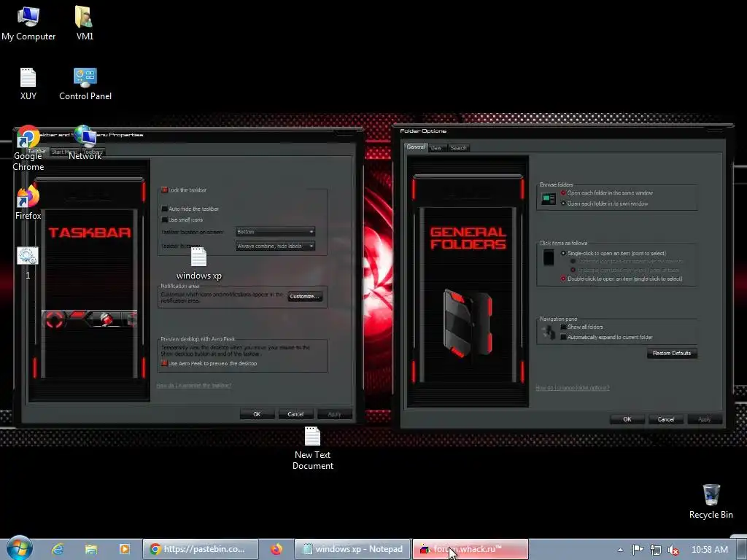This screenshot has width=747, height=560.
Task: Show hidden system tray icons arrow
Action: (x=620, y=550)
